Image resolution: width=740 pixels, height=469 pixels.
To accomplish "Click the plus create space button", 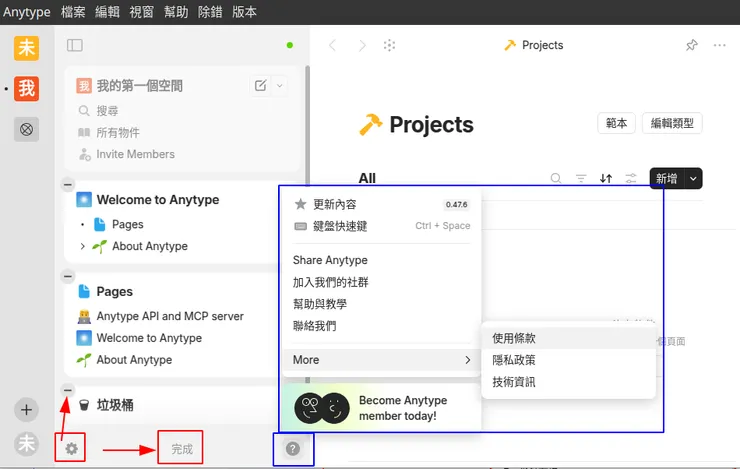I will click(x=26, y=410).
